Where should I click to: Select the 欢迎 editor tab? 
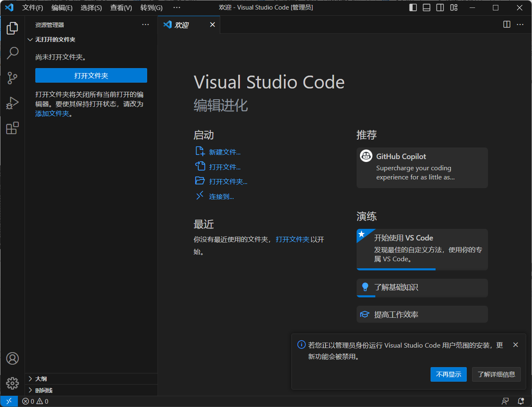189,25
